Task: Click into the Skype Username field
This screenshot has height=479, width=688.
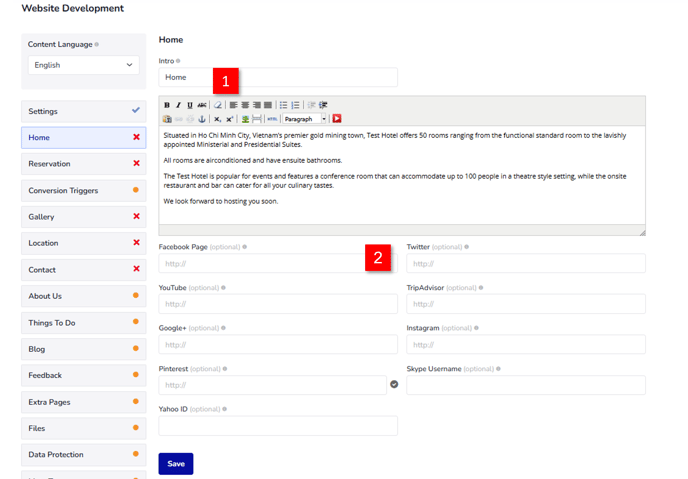Action: (x=526, y=385)
